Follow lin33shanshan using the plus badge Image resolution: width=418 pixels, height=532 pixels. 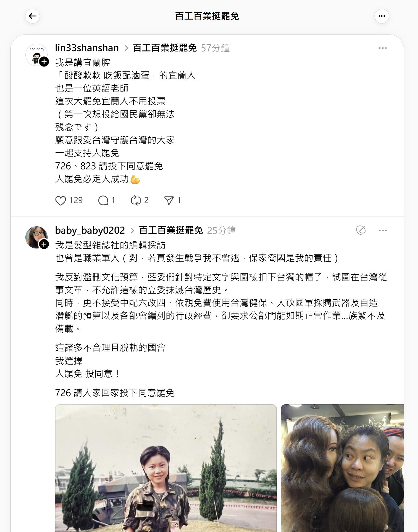tap(44, 62)
